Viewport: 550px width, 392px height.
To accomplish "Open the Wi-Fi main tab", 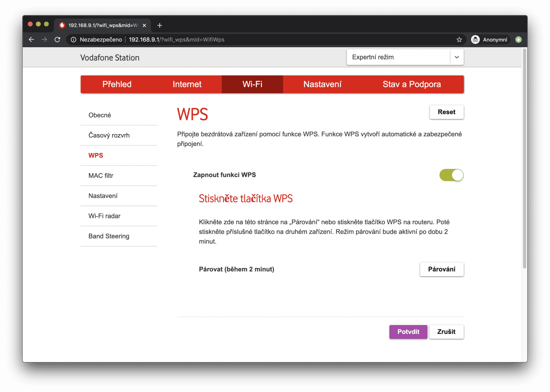I will click(x=252, y=84).
